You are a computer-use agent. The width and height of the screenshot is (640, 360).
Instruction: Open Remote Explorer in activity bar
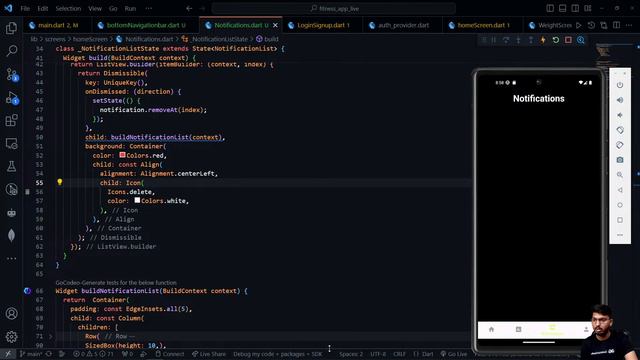(x=11, y=144)
